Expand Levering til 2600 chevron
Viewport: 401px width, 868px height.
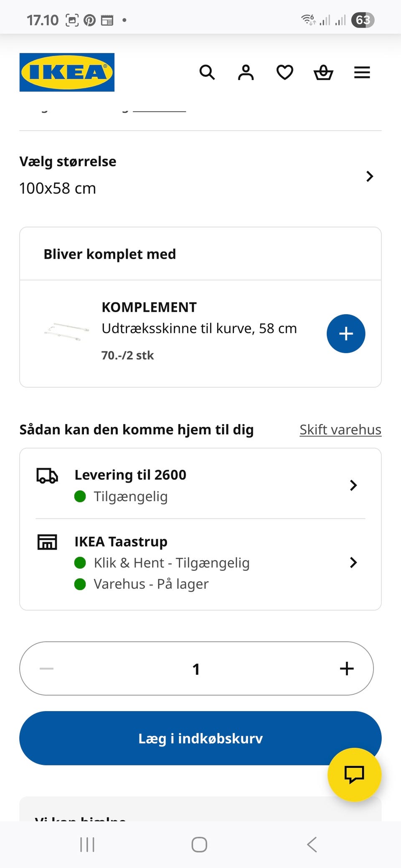click(353, 485)
